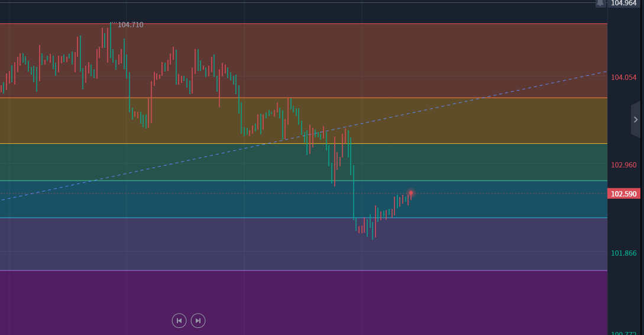Expand the right side panel chevron

click(x=636, y=119)
